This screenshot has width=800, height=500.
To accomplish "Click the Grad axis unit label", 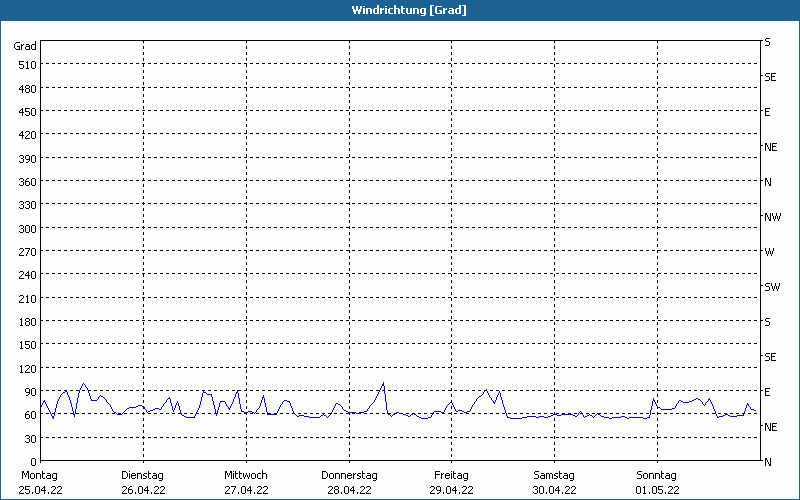I will click(x=25, y=46).
